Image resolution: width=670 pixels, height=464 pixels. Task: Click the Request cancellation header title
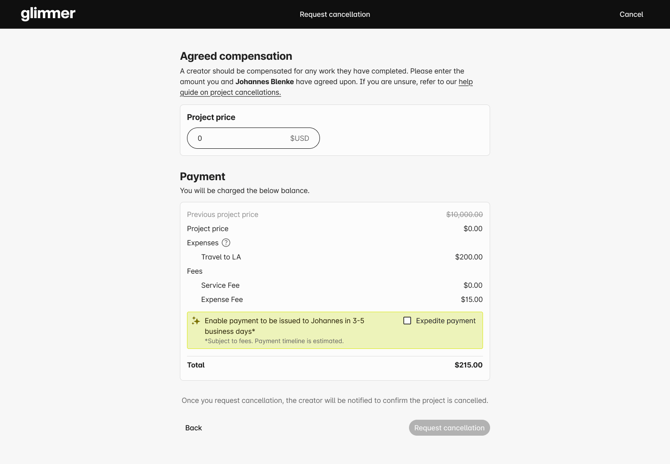pos(335,15)
